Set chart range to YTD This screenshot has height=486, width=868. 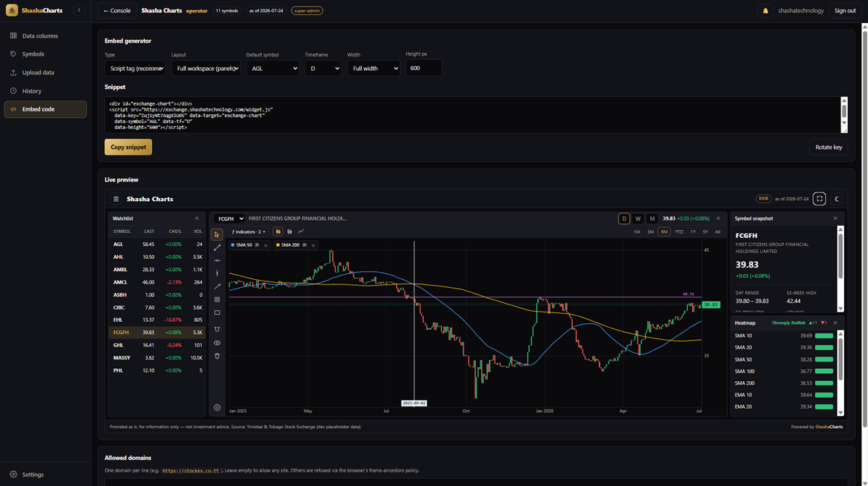pos(679,231)
